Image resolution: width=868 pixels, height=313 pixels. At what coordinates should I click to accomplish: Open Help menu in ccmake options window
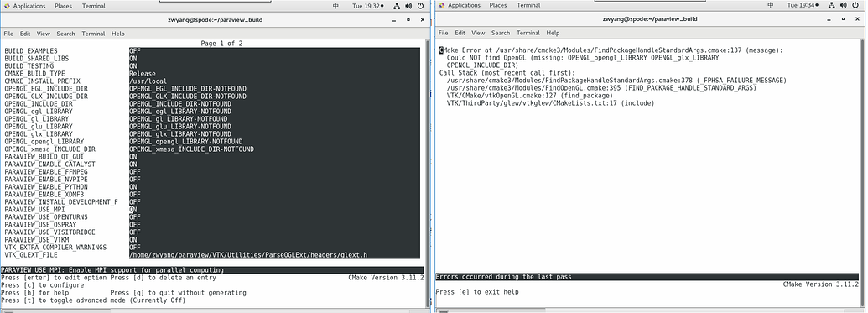click(x=118, y=34)
